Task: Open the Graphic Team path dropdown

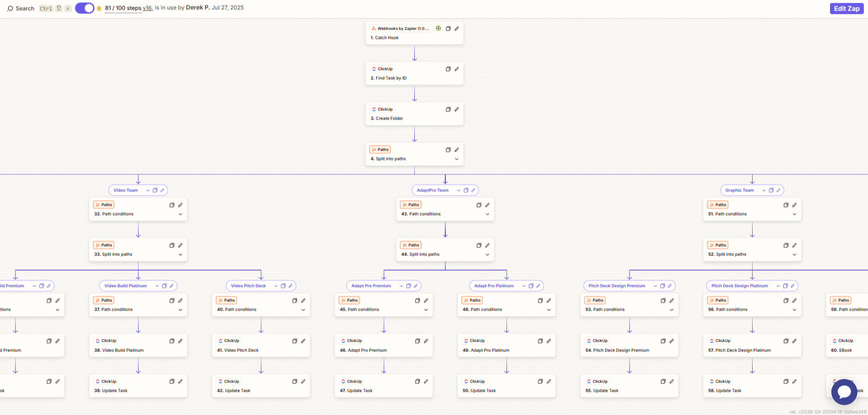Action: click(x=764, y=190)
